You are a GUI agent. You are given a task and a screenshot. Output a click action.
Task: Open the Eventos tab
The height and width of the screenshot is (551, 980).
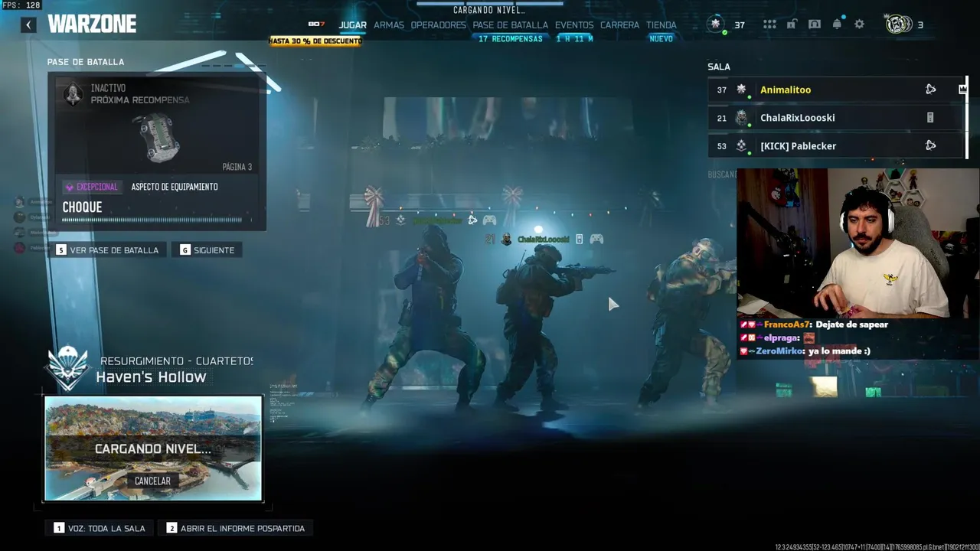tap(574, 25)
